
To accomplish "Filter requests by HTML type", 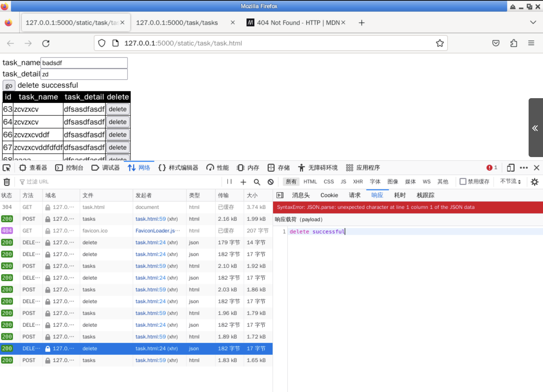I will click(x=310, y=182).
